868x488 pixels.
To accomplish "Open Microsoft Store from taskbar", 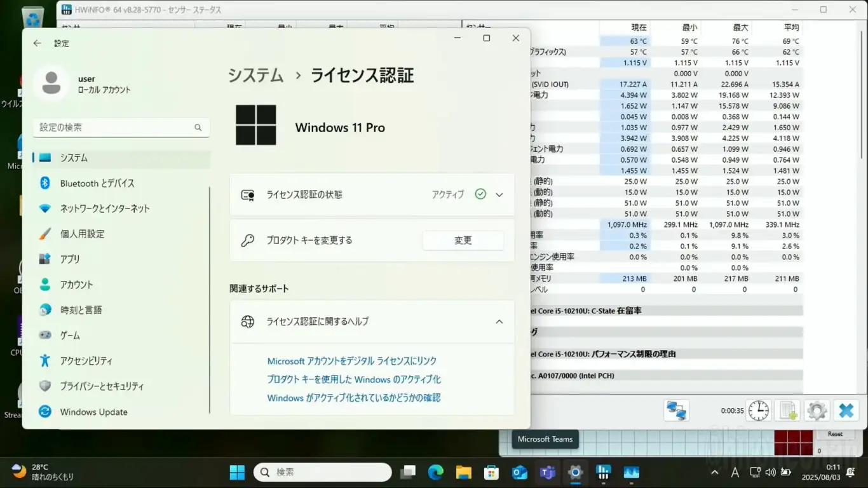I will pos(491,472).
